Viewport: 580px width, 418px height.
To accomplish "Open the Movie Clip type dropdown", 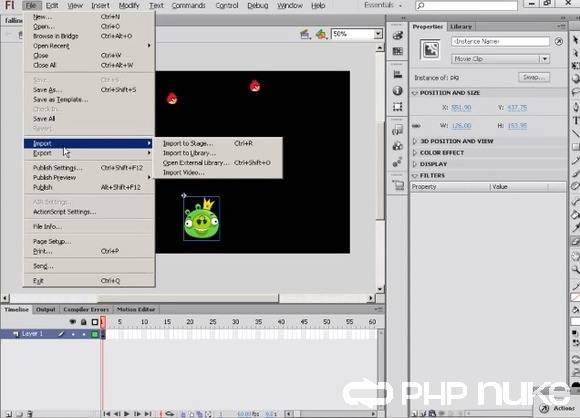I will (500, 59).
